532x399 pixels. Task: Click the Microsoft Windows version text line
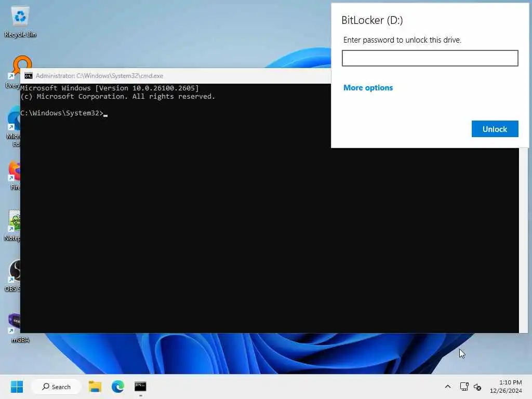tap(110, 88)
